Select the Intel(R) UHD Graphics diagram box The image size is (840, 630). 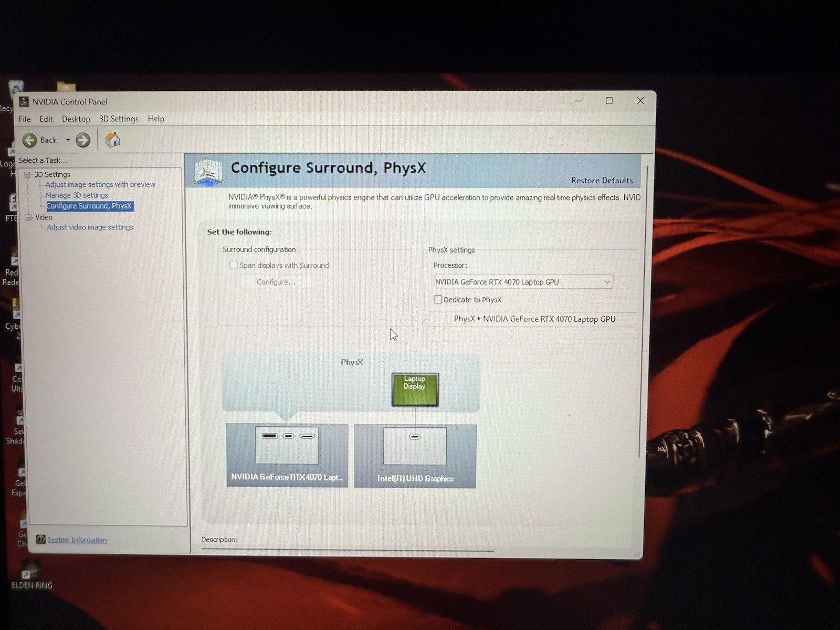(x=415, y=456)
